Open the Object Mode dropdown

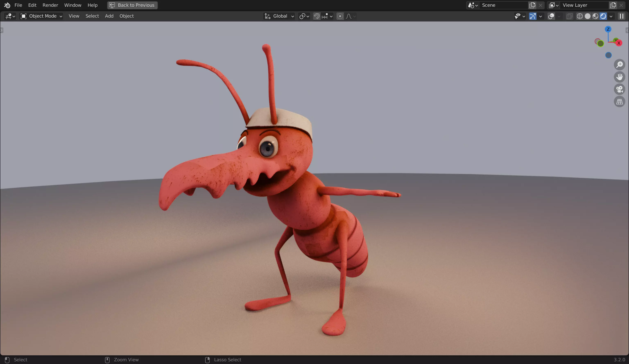41,16
